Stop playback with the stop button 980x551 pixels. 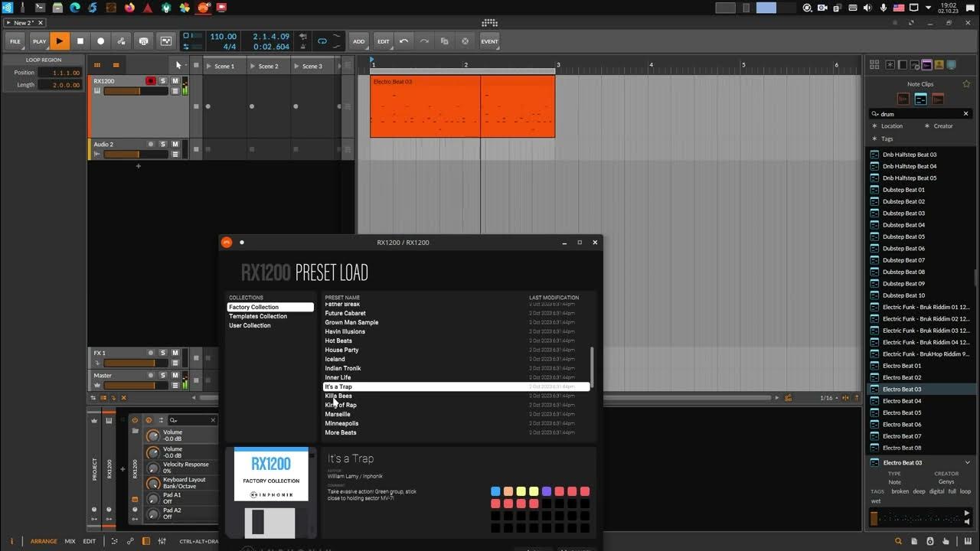[80, 41]
